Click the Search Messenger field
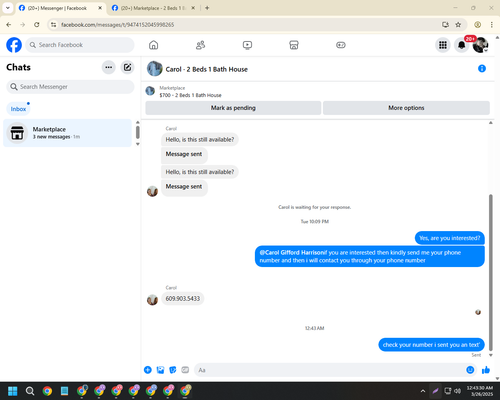 click(x=70, y=87)
